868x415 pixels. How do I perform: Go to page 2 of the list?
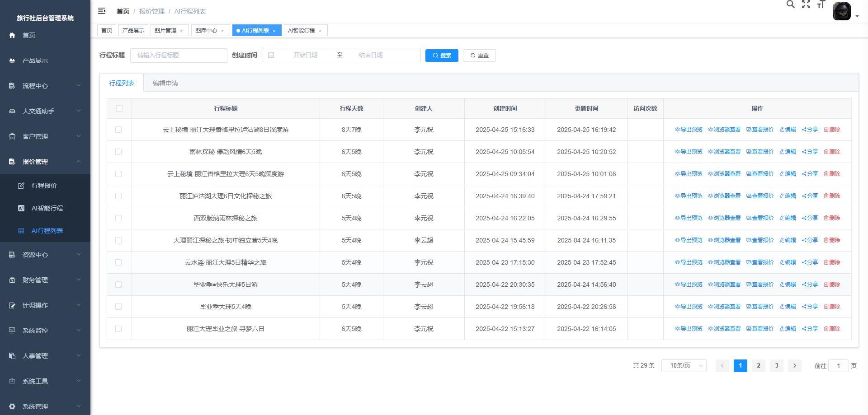click(759, 366)
